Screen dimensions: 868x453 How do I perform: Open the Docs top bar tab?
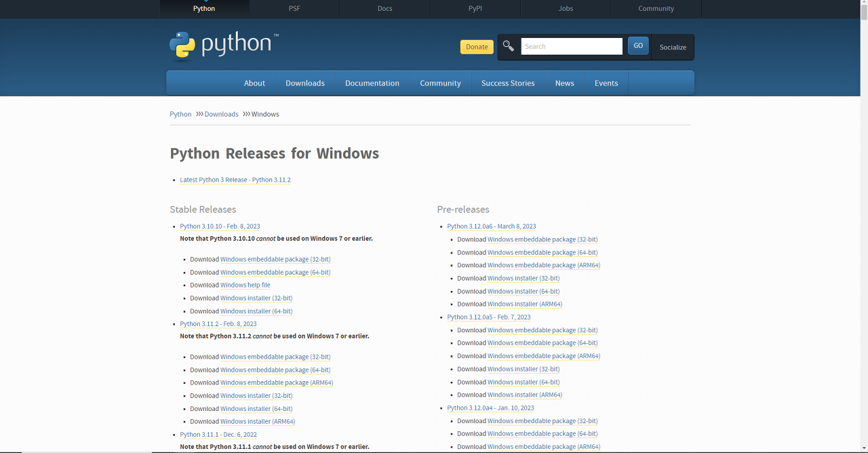(384, 9)
